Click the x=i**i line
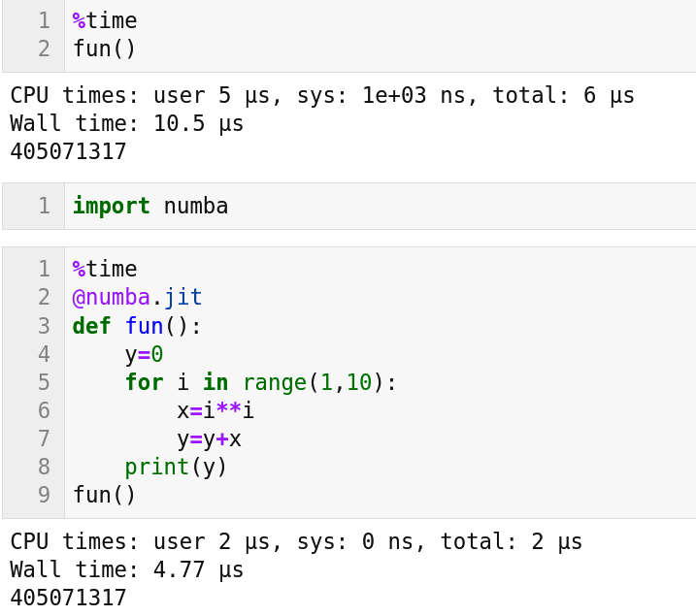The height and width of the screenshot is (616, 696). (x=215, y=410)
